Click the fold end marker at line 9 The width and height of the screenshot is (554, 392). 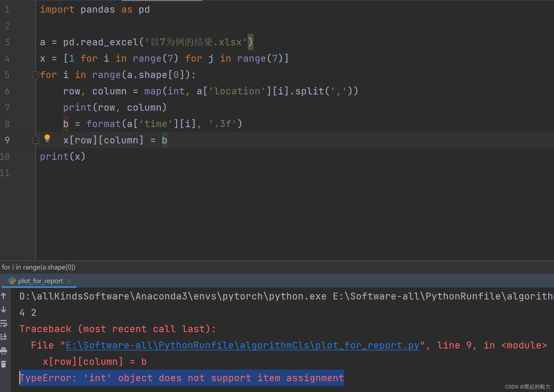[35, 140]
